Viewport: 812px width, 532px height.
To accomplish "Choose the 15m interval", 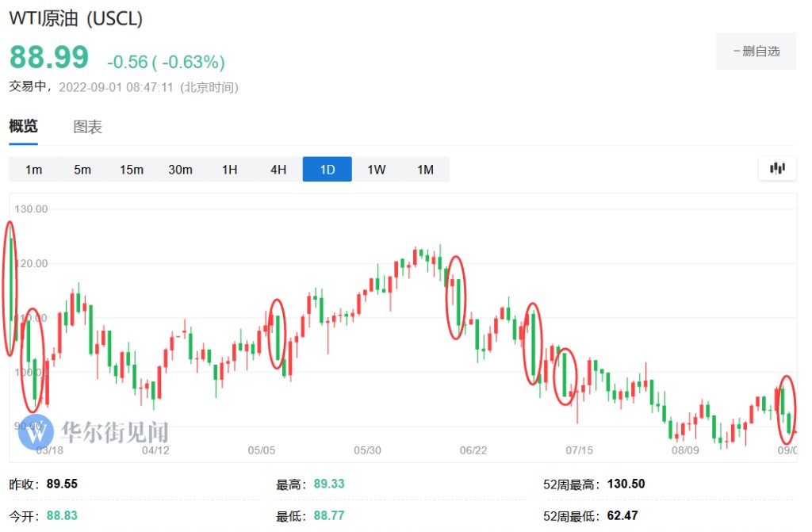I will (x=132, y=170).
